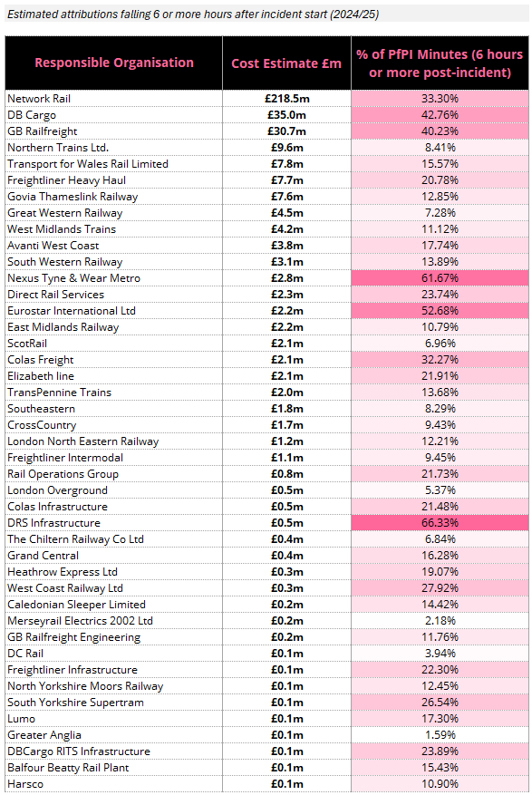Select the DRS Infrastructure 66.33% cell
This screenshot has height=795, width=532.
point(440,523)
